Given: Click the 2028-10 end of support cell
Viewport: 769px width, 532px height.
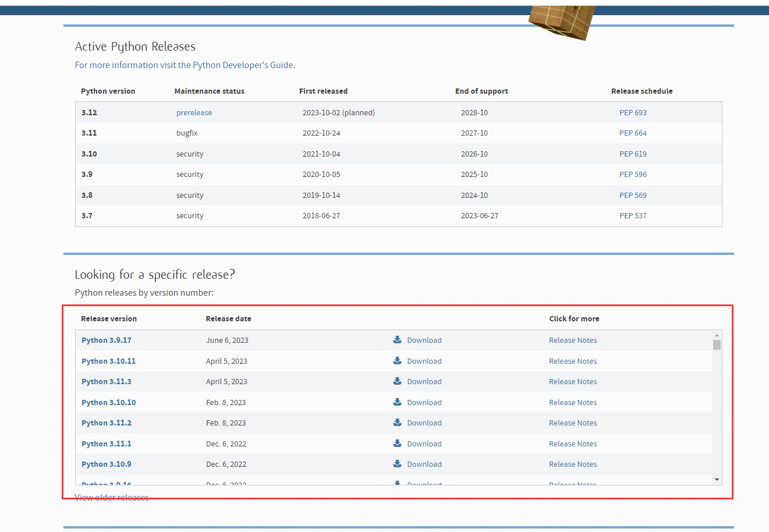Looking at the screenshot, I should [x=474, y=112].
